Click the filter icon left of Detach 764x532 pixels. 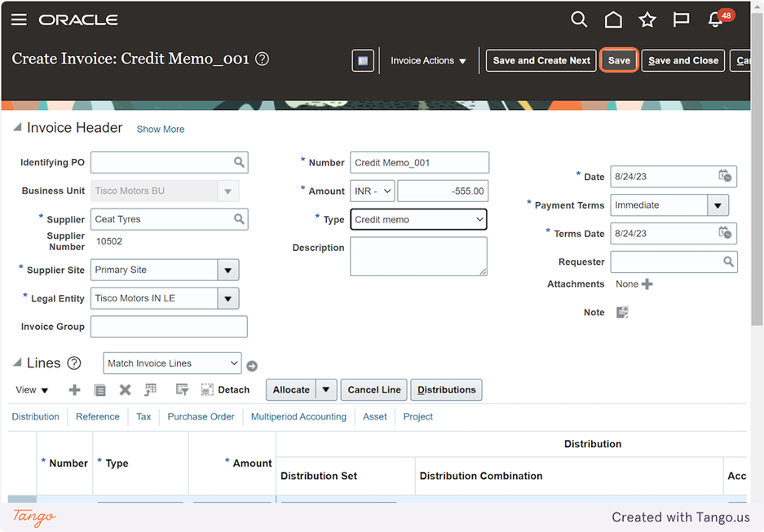[182, 389]
